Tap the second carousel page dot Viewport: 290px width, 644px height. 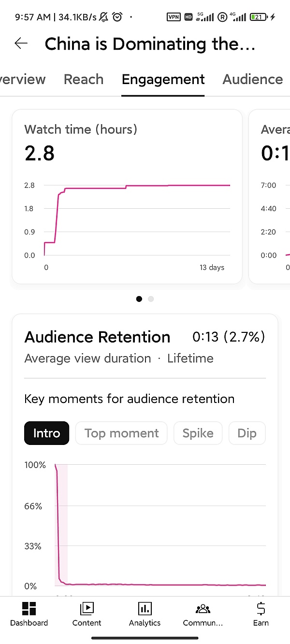tap(151, 299)
